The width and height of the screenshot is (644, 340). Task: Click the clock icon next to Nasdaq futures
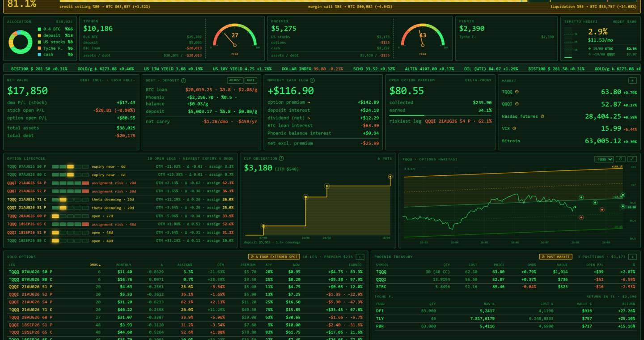[x=542, y=116]
